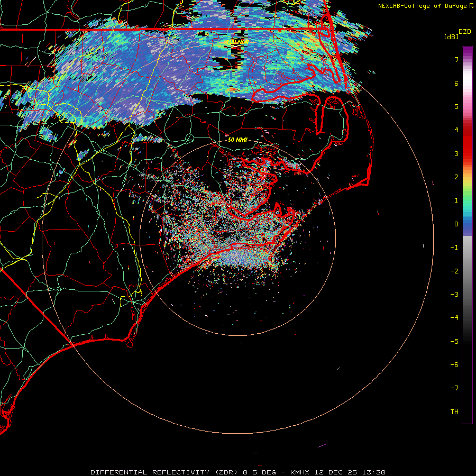Screen dimensions: 476x476
Task: Click the -6 value on the color scale
Action: click(454, 365)
